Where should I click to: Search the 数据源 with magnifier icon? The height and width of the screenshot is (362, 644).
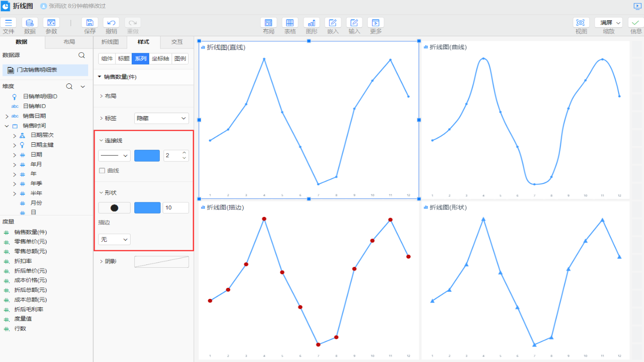82,55
